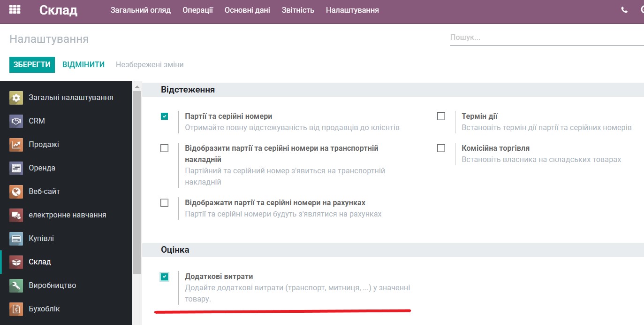Viewport: 644px width, 325px height.
Task: Uncheck Додаткові витрати option
Action: pyautogui.click(x=164, y=277)
